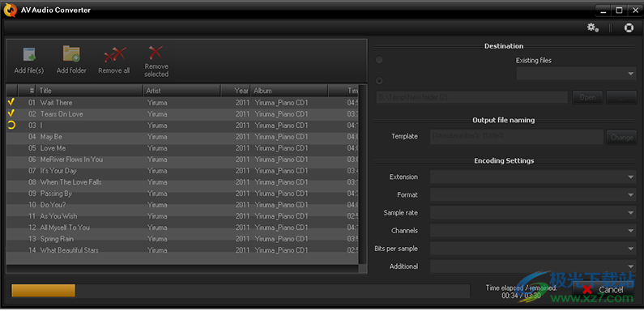Select the first Destination radio button
The image size is (644, 311).
point(379,60)
